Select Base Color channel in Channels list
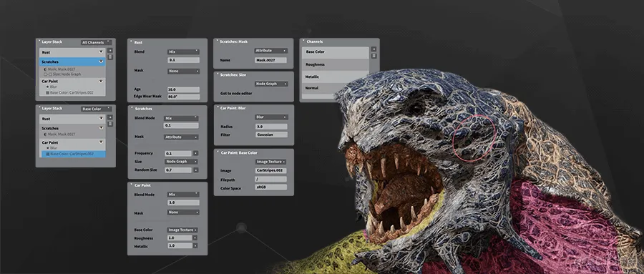644x274 pixels. pos(336,52)
